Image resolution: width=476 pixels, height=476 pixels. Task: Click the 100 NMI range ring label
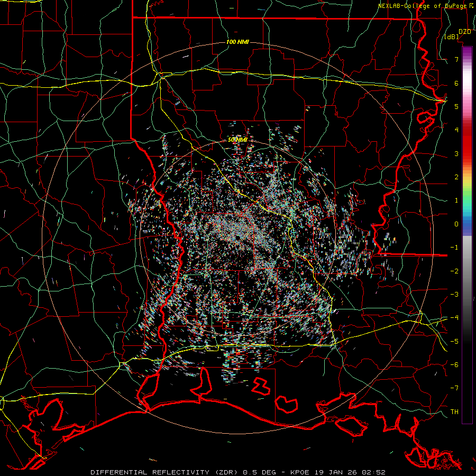[237, 42]
